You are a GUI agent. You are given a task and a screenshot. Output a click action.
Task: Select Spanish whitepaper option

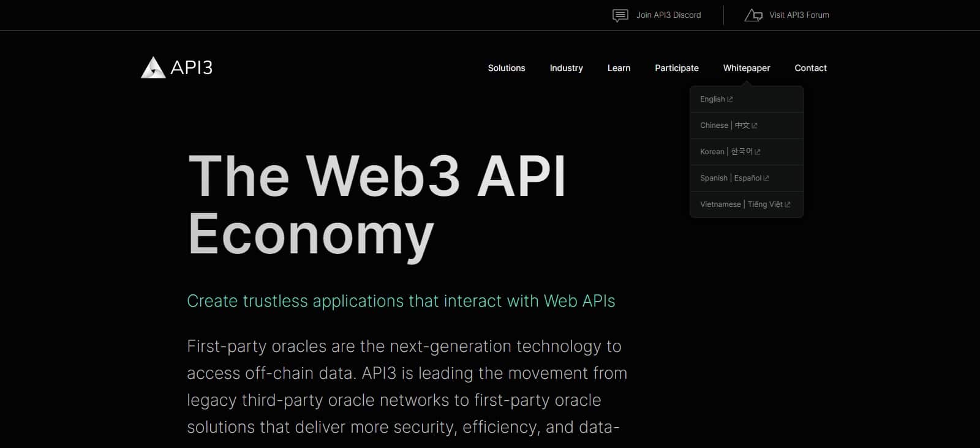point(747,178)
